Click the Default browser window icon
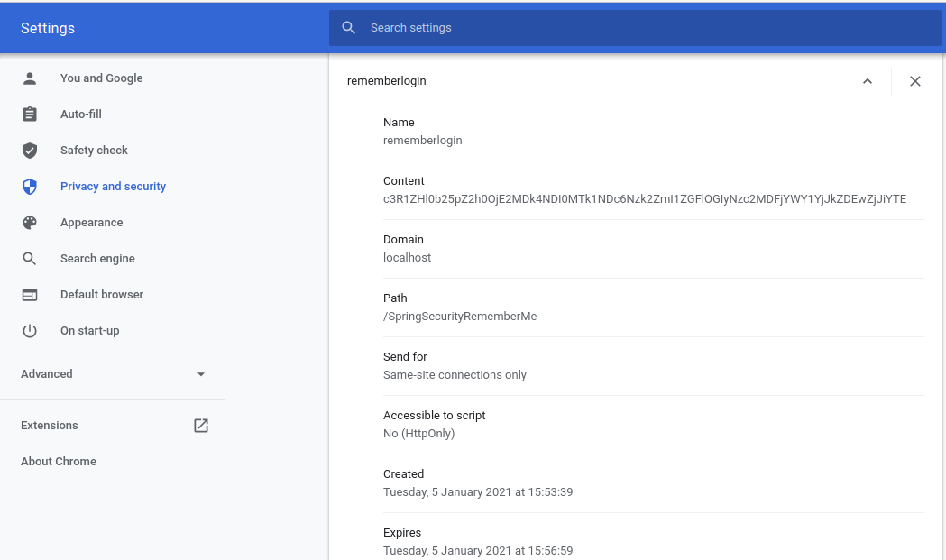 [30, 295]
